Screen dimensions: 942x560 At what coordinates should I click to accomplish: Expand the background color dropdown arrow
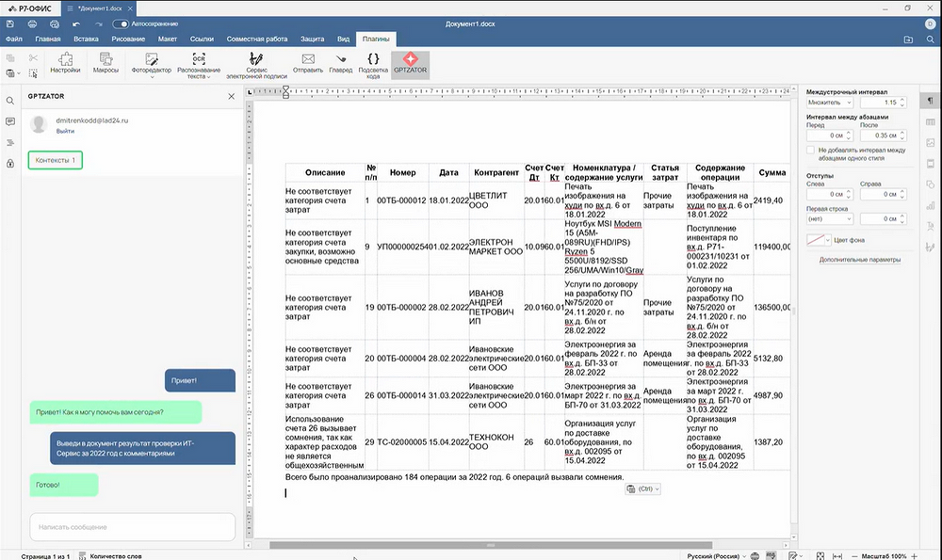pos(828,240)
